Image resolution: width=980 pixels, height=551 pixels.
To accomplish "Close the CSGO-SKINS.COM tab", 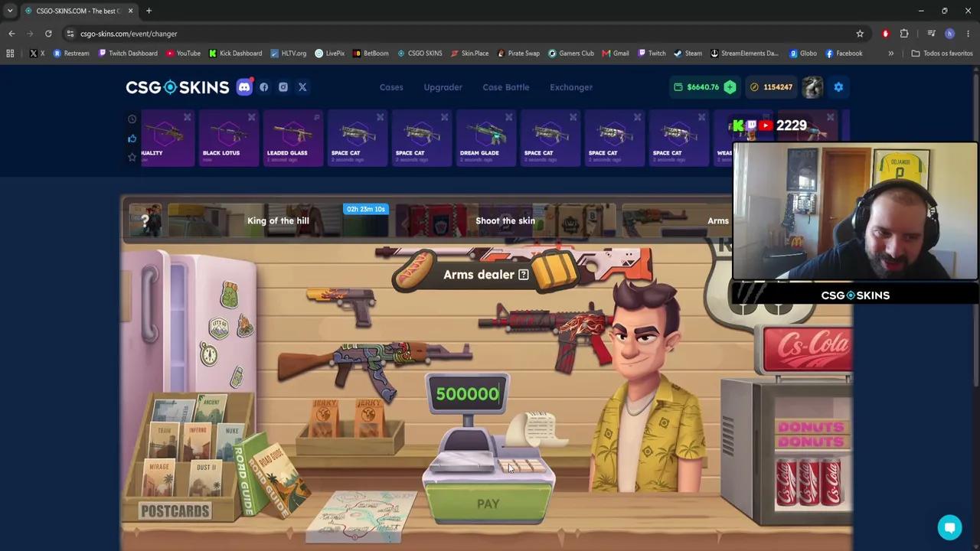I will [130, 11].
